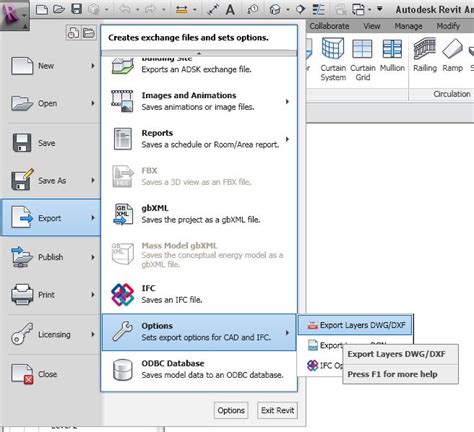
Task: Open the Revit application menu button
Action: (x=14, y=15)
